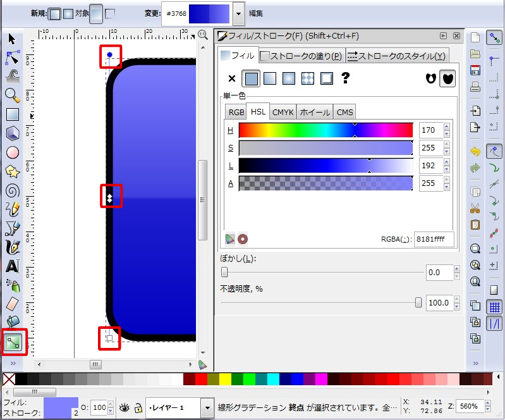Screen dimensions: 505x420
Task: Click the Cut scissors icon
Action: 475,208
